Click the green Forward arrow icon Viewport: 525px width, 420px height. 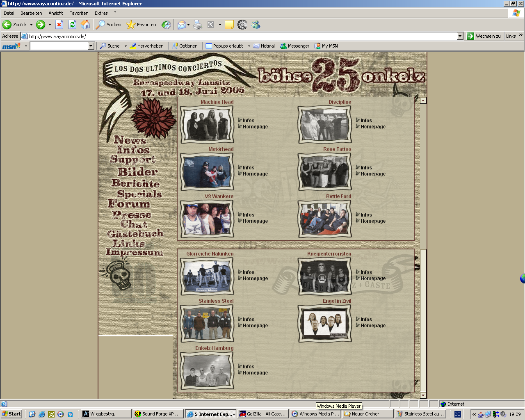41,25
